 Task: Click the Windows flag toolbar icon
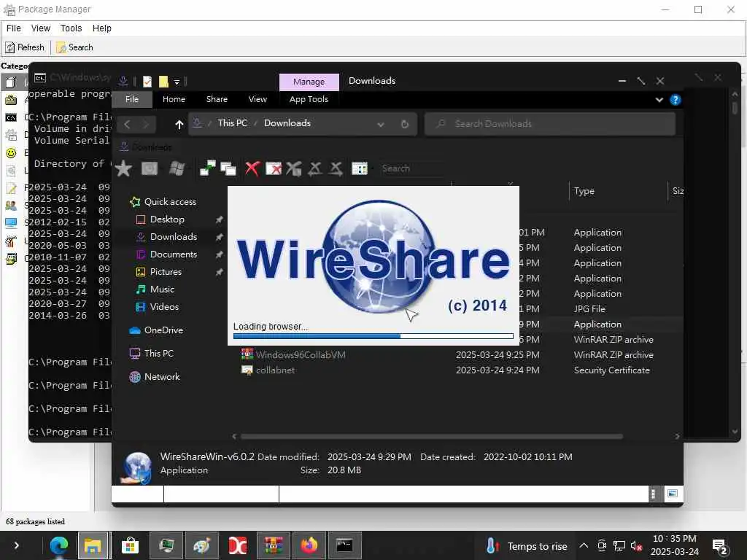click(177, 168)
